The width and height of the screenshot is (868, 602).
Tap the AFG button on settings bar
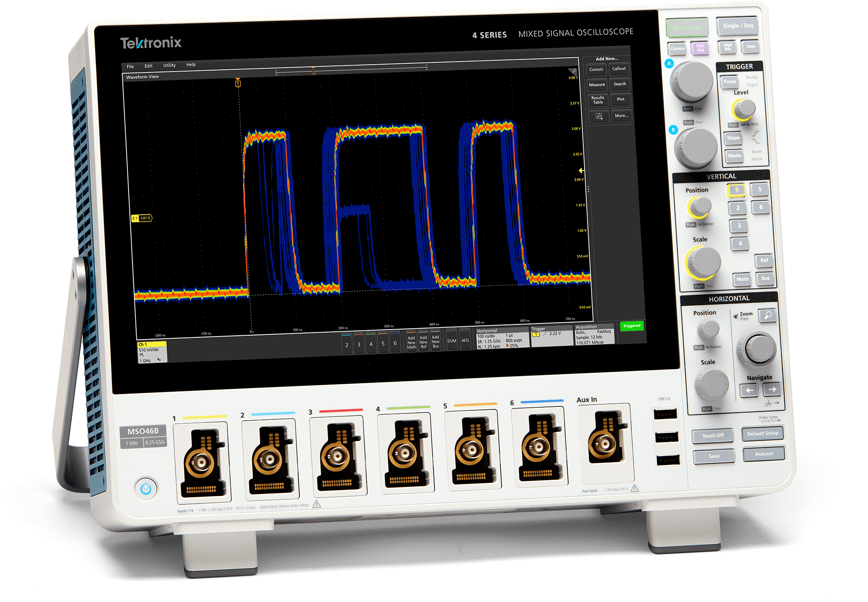tap(465, 340)
